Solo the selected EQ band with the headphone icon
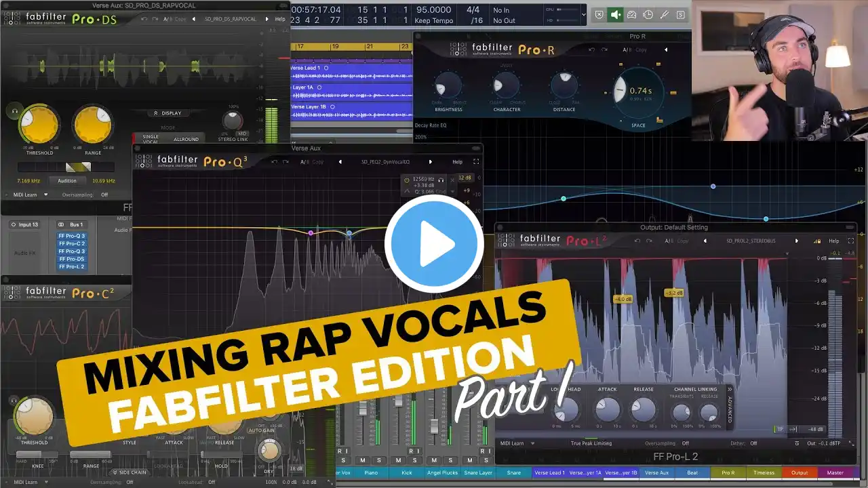This screenshot has height=488, width=868. (441, 180)
